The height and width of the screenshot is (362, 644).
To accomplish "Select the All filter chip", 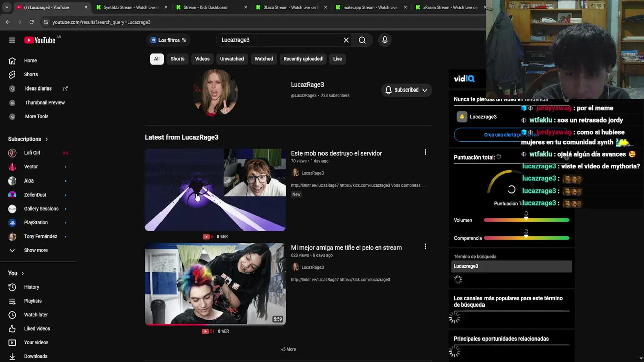I will tap(157, 59).
